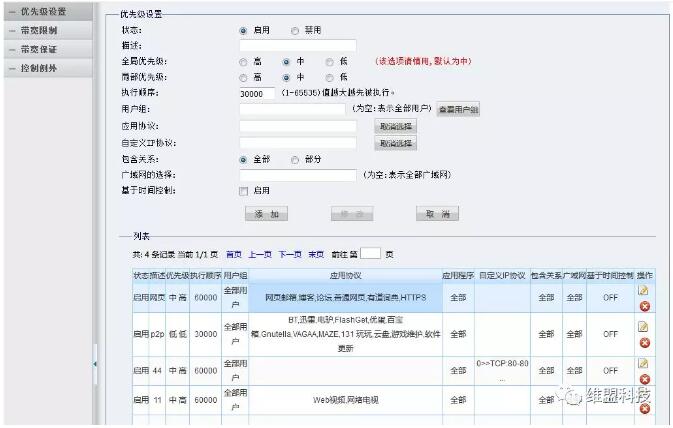Viewport: 673px width, 428px height.
Task: Delete the 网页 rule with red X icon
Action: point(644,306)
